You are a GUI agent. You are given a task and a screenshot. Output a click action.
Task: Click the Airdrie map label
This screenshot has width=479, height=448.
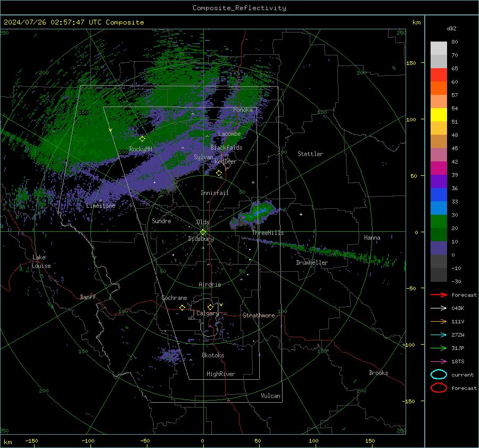(x=210, y=284)
